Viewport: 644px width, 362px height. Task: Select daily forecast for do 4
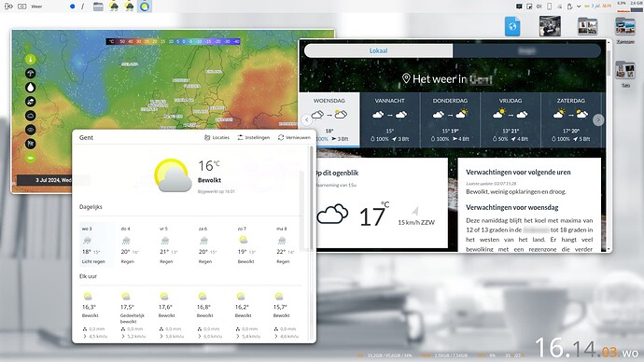pyautogui.click(x=127, y=244)
